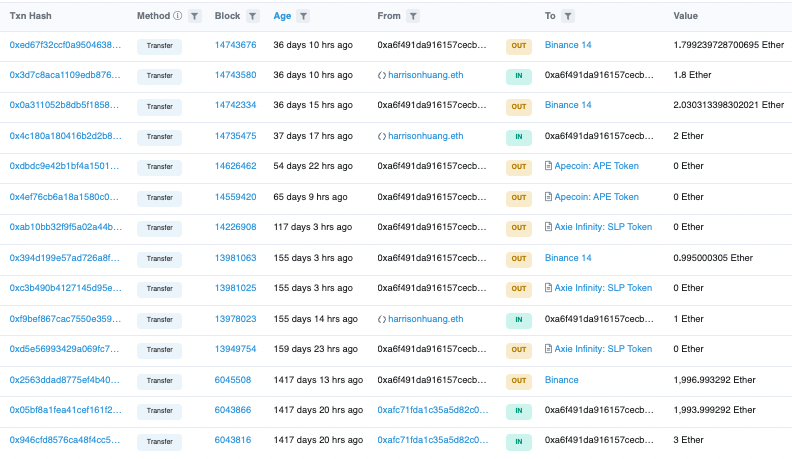Image resolution: width=792 pixels, height=459 pixels.
Task: Open Axie Infinity: SLP Token in block 14226908 row
Action: tap(603, 227)
